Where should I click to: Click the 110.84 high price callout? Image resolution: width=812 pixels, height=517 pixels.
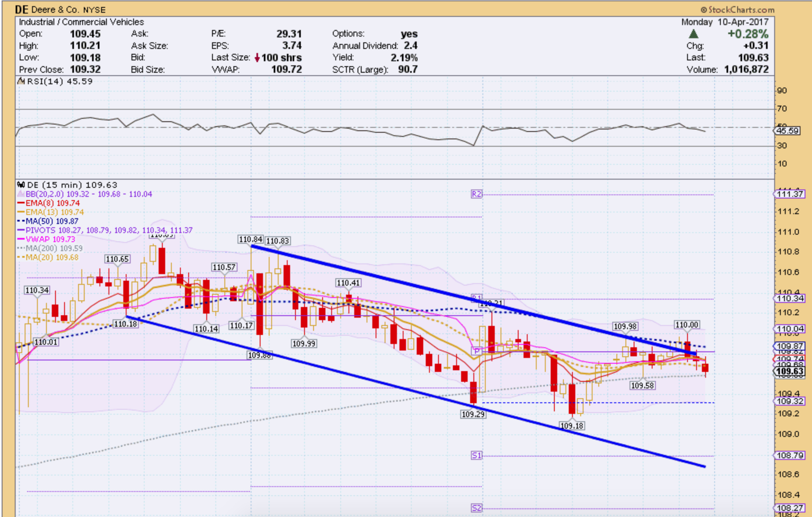[250, 239]
